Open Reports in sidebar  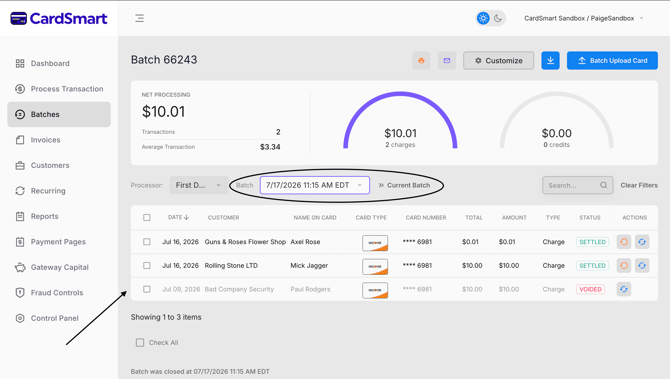coord(59,216)
